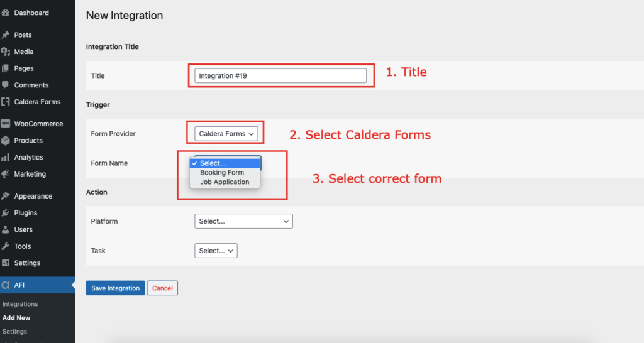Image resolution: width=644 pixels, height=343 pixels.
Task: Click the Appearance paintbrush icon
Action: click(x=5, y=196)
